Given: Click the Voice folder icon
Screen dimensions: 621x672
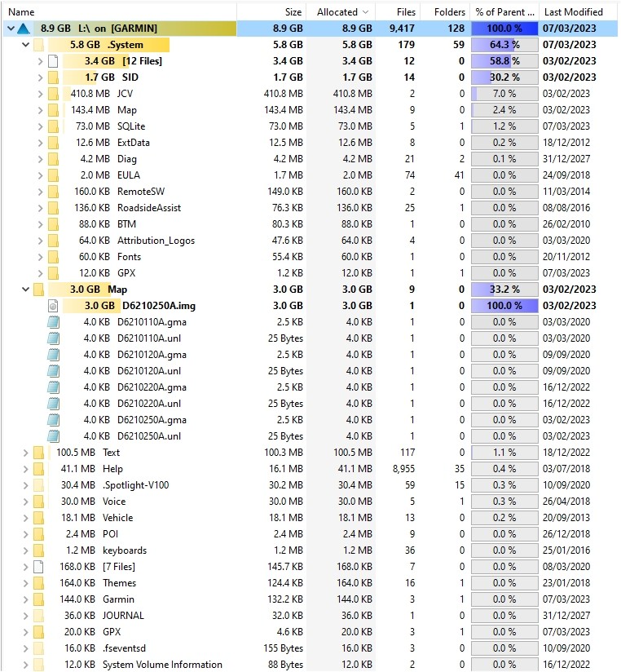Looking at the screenshot, I should pos(38,502).
